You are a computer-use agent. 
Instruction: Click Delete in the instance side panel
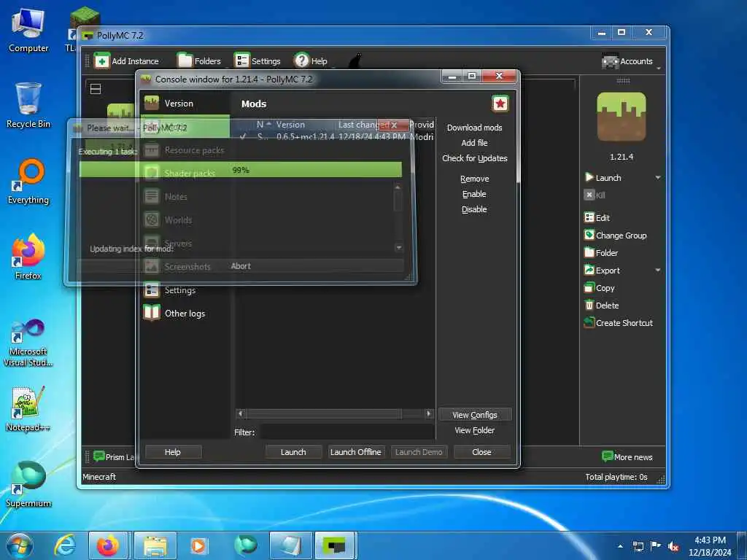click(x=602, y=306)
